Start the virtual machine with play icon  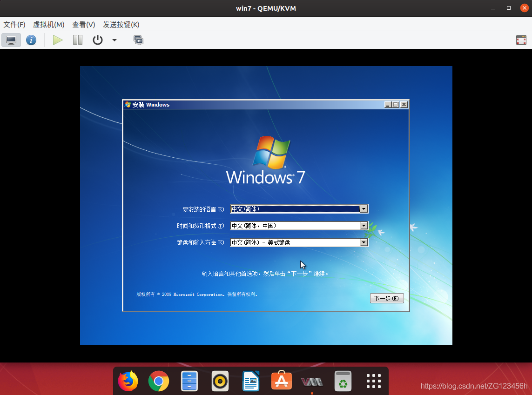click(58, 40)
